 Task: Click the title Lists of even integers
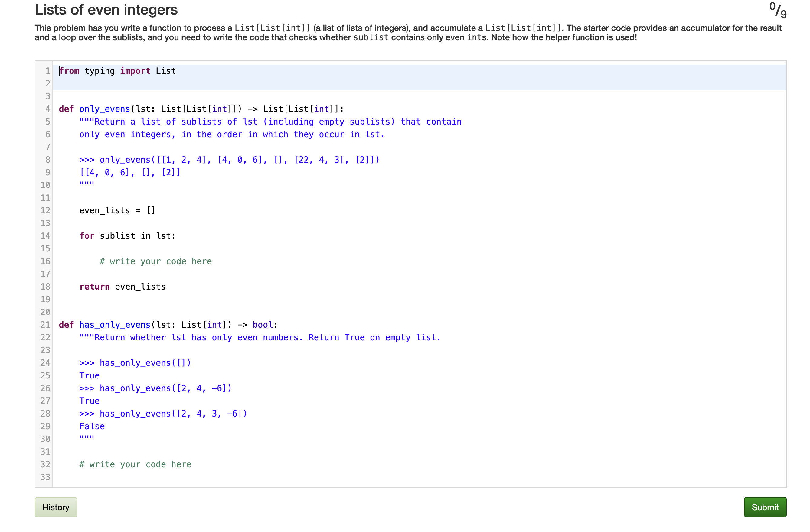106,10
